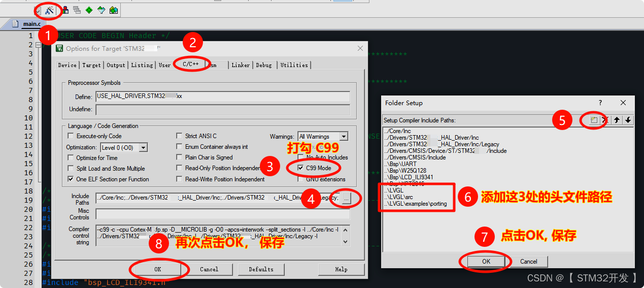This screenshot has height=288, width=644.
Task: Select ..\Bsp\UART include path
Action: point(401,164)
